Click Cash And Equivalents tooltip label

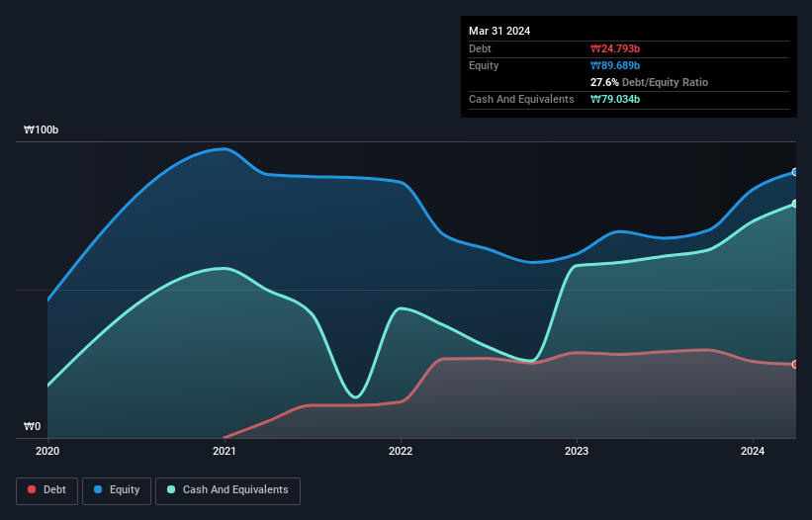click(x=521, y=99)
